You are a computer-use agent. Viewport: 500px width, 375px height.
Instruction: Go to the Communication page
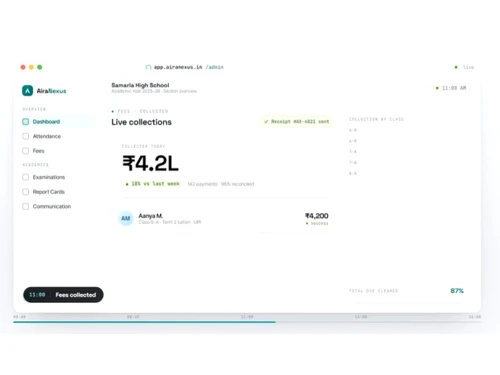click(47, 207)
